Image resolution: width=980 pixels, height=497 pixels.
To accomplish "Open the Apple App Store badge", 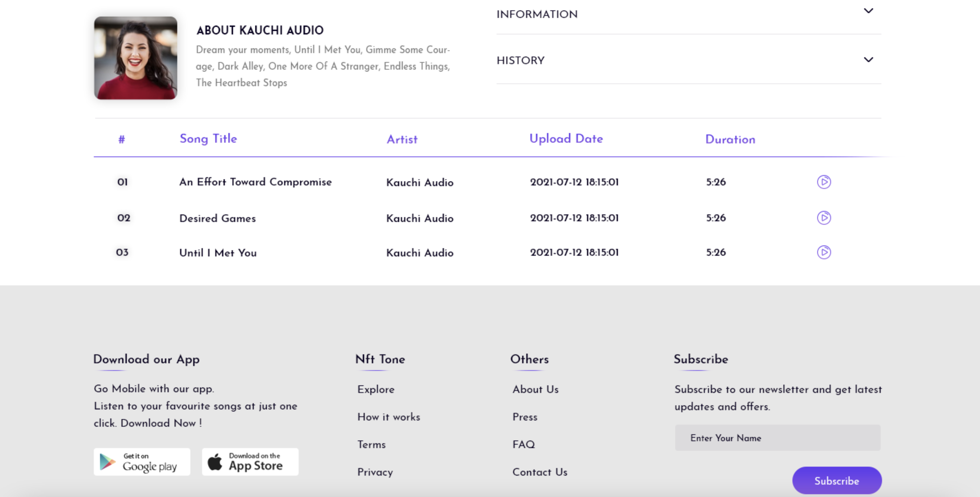I will [250, 461].
